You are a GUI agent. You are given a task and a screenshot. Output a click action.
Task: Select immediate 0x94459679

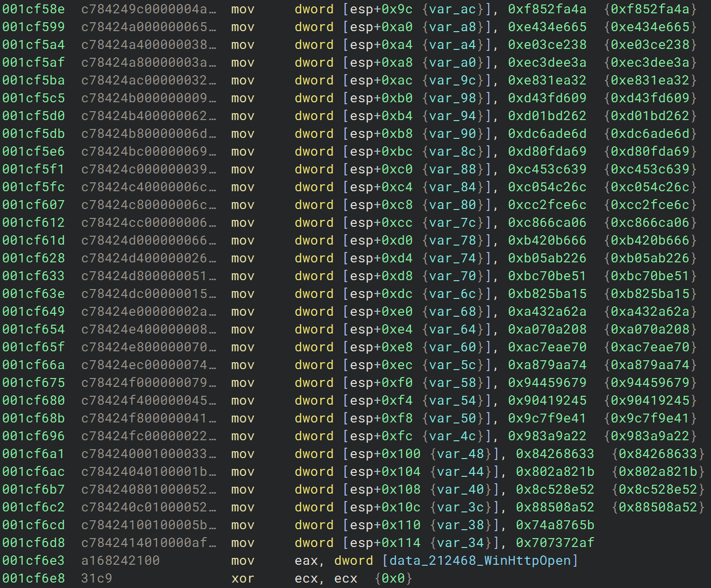pyautogui.click(x=547, y=382)
